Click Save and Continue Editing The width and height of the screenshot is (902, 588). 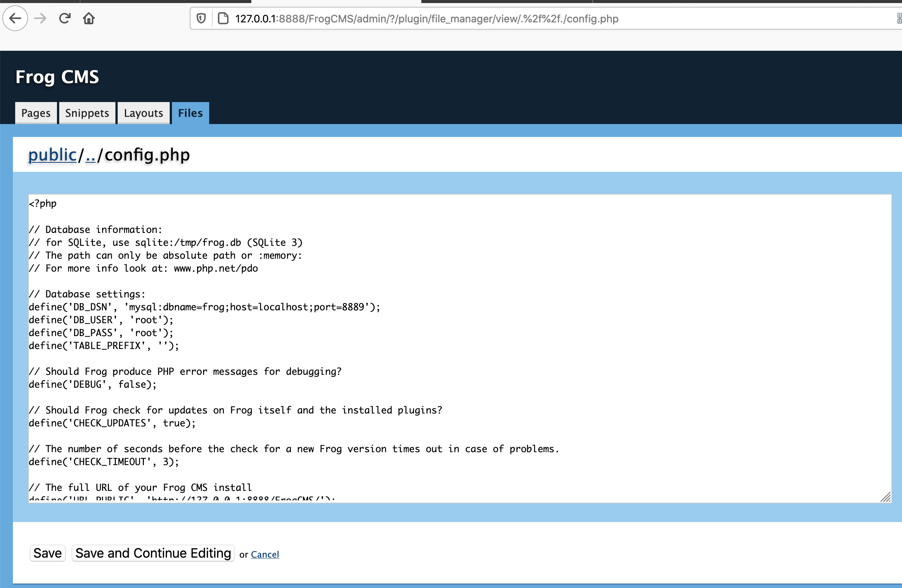153,553
